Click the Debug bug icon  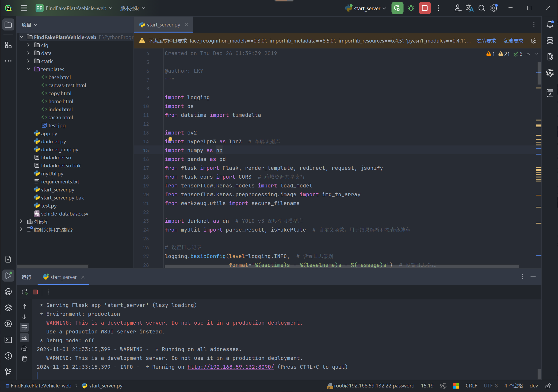tap(411, 8)
